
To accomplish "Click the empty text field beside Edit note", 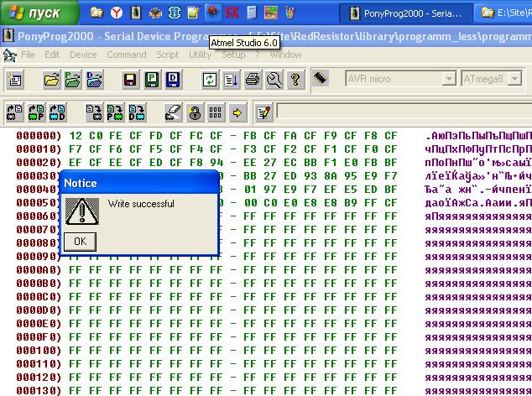I will 403,112.
